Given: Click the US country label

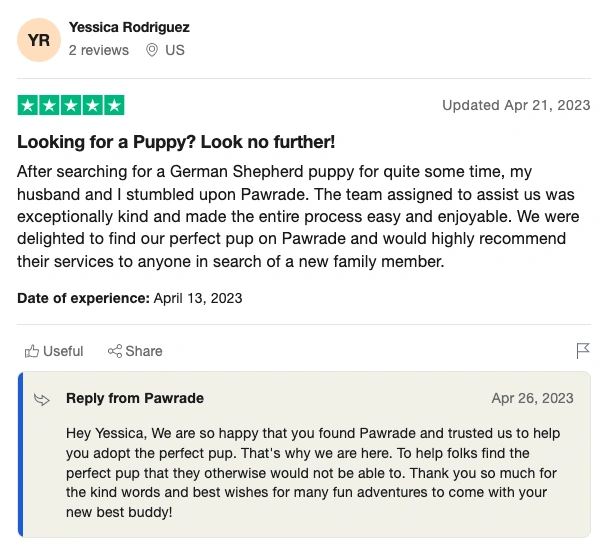Looking at the screenshot, I should pos(175,50).
